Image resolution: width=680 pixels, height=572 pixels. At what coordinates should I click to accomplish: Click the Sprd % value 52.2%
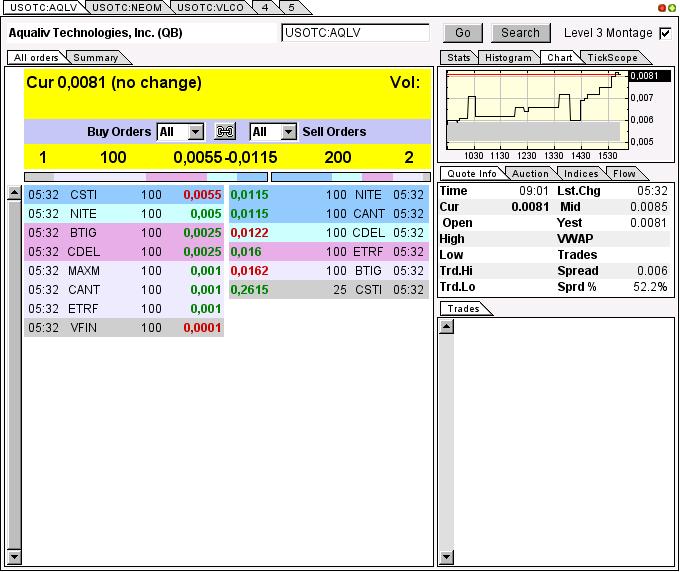tap(650, 287)
